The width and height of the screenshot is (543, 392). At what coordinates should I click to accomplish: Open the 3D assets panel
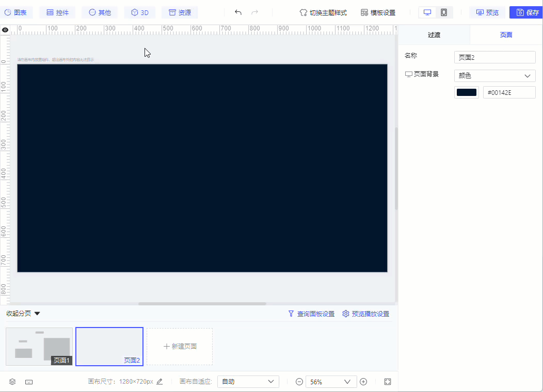[x=139, y=12]
